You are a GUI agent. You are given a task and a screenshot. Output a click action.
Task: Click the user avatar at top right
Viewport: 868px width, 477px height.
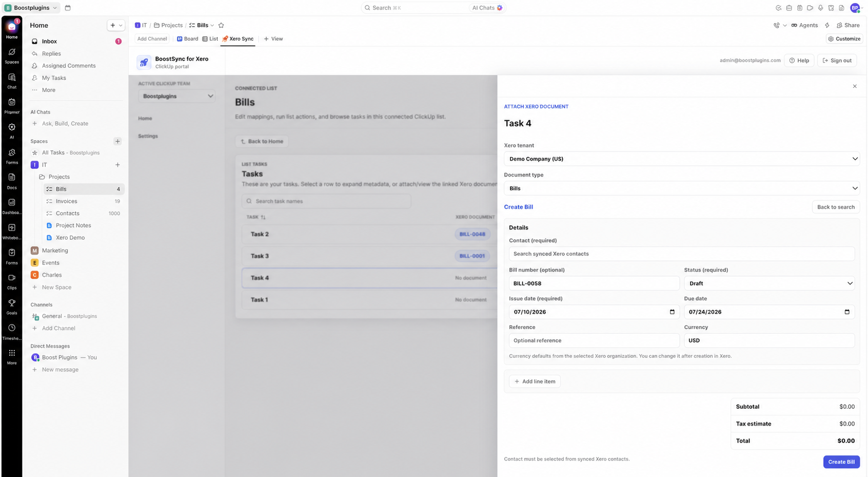coord(855,8)
